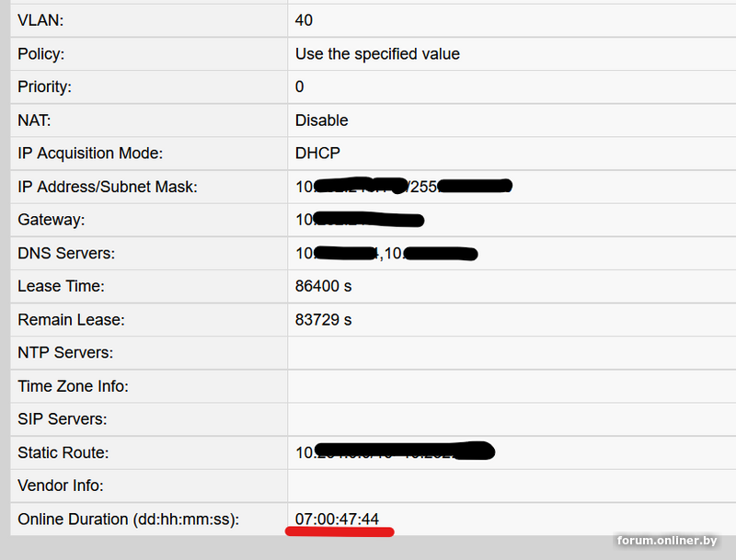Screen dimensions: 736x560
Task: Select the "Use the specified value" policy text
Action: click(377, 53)
